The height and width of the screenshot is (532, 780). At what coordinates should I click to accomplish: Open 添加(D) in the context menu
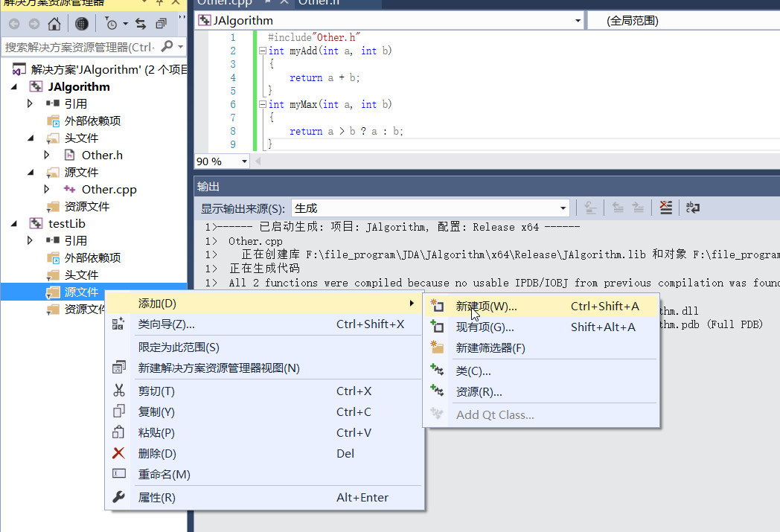click(265, 304)
